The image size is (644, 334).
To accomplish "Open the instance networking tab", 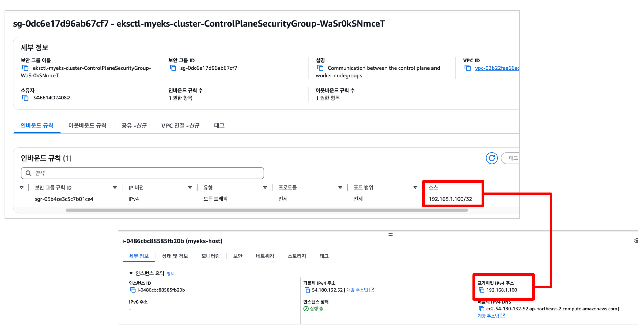I will click(265, 256).
